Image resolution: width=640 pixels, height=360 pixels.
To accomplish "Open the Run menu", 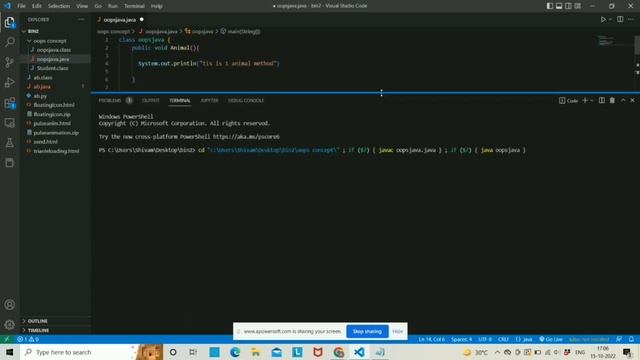I will 113,6.
